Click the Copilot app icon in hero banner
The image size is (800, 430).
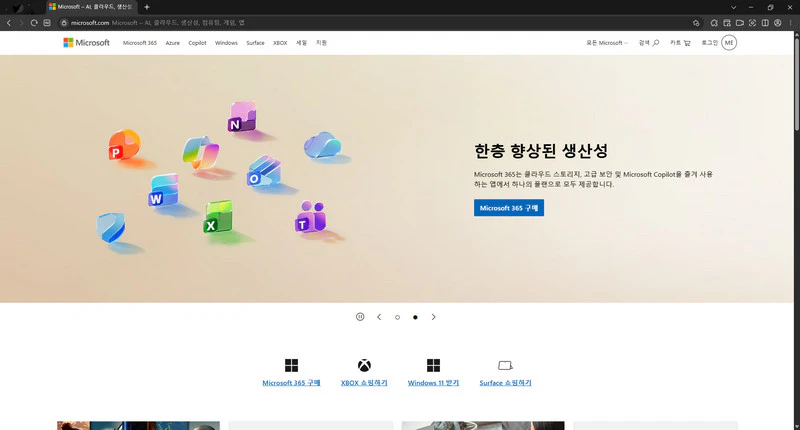coord(201,152)
